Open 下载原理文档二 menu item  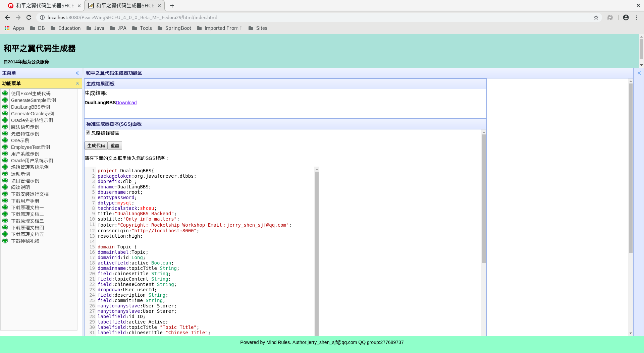(x=28, y=214)
